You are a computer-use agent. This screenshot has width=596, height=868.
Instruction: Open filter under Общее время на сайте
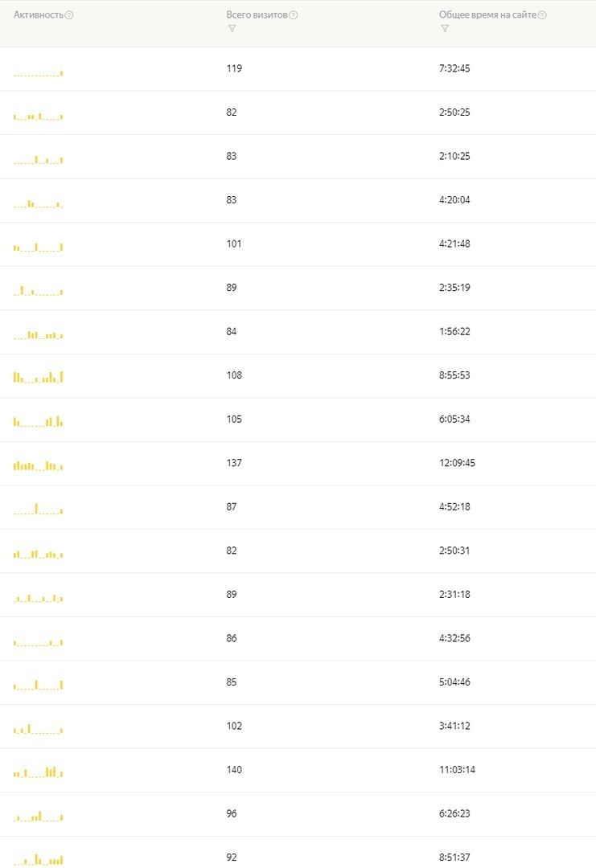(445, 29)
